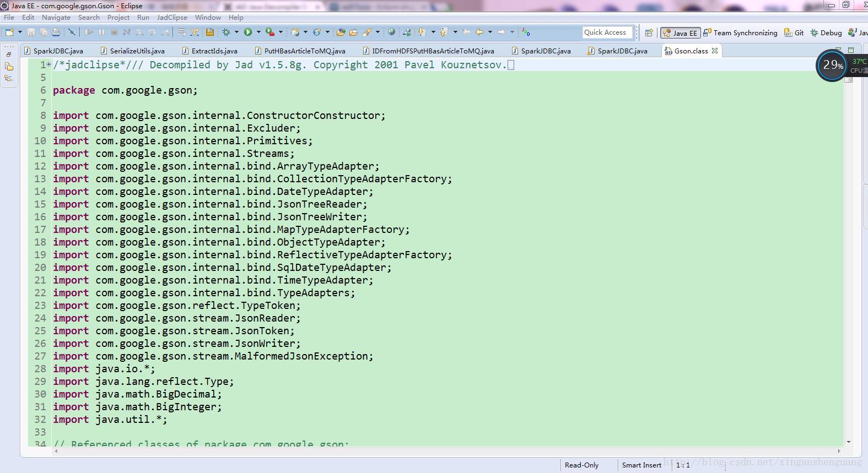868x473 pixels.
Task: Click the New file wizard icon
Action: pos(9,32)
